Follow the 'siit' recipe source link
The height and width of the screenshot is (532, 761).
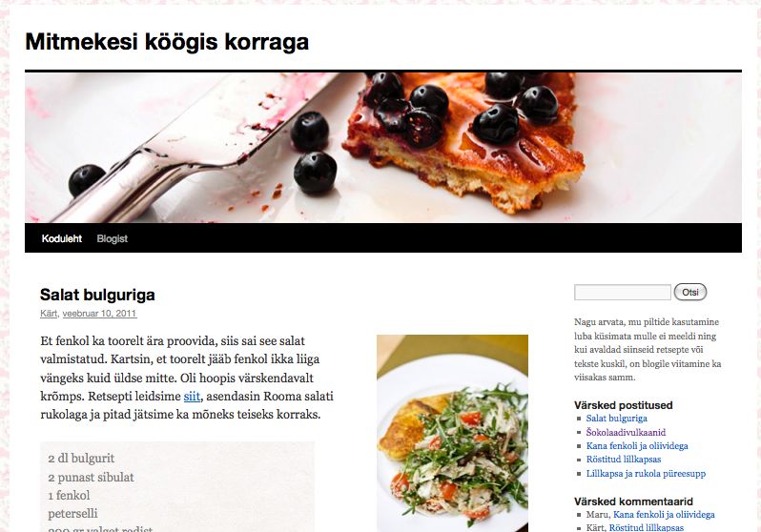tap(192, 397)
